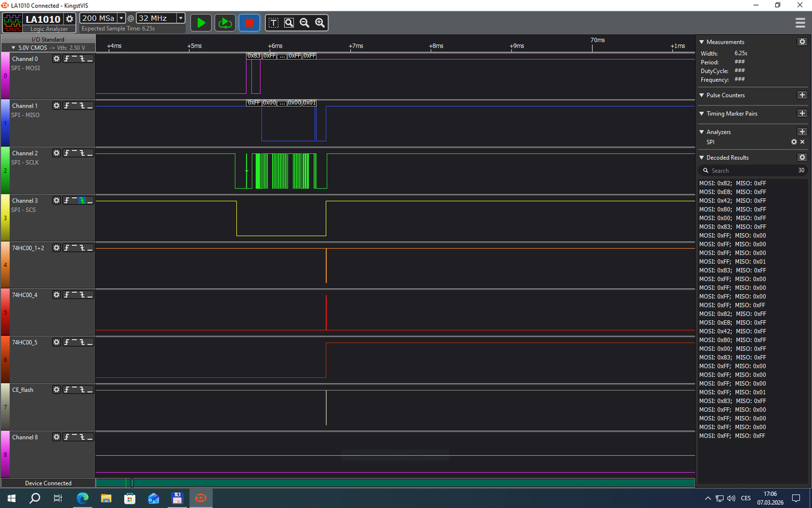The width and height of the screenshot is (812, 508).
Task: Toggle falling edge trigger on Channel 3
Action: pyautogui.click(x=82, y=200)
